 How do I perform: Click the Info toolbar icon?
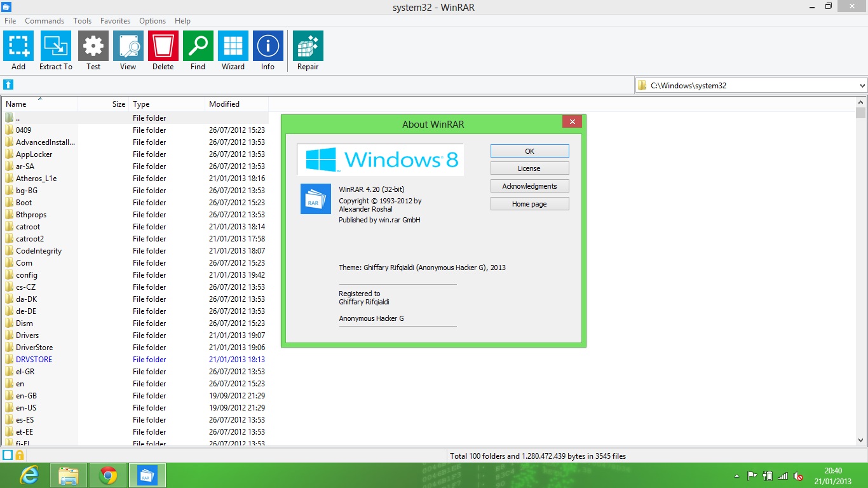coord(268,44)
